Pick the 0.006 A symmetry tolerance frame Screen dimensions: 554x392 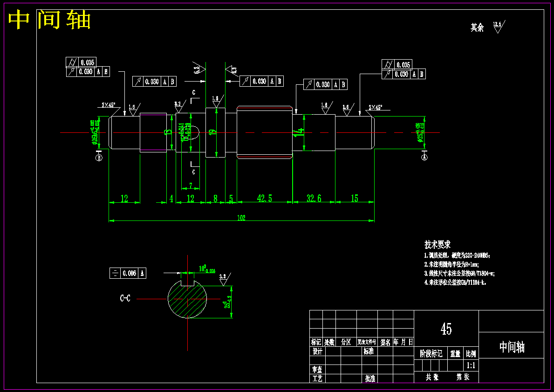pos(128,273)
